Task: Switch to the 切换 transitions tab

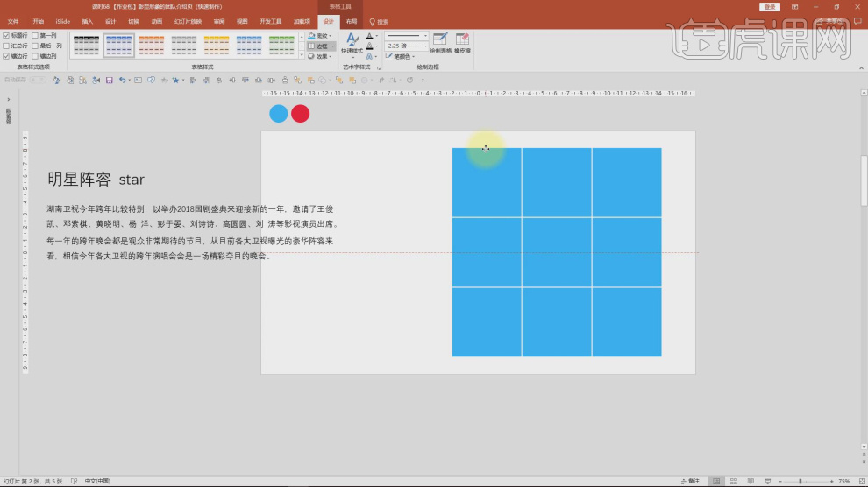Action: tap(133, 22)
